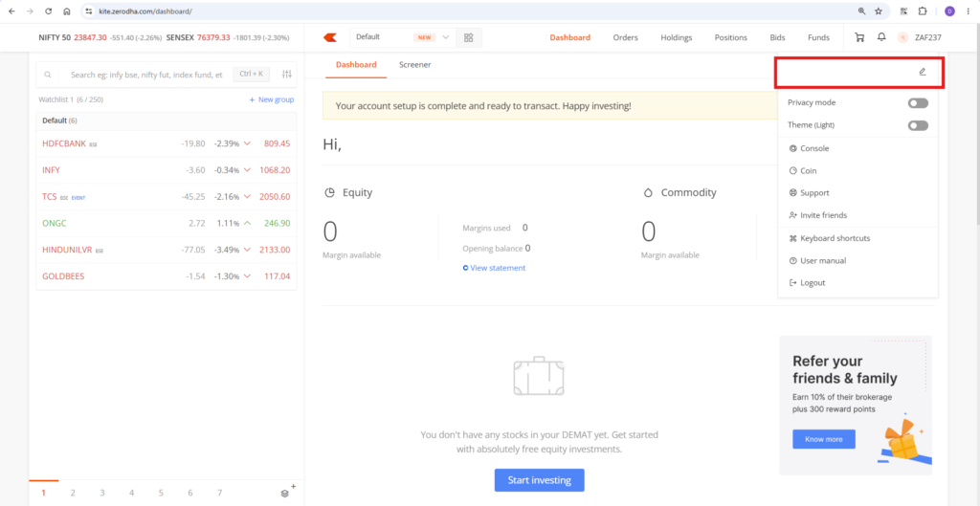Click the watchlist layers plus icon
Screen dimensions: 980x506
point(287,491)
